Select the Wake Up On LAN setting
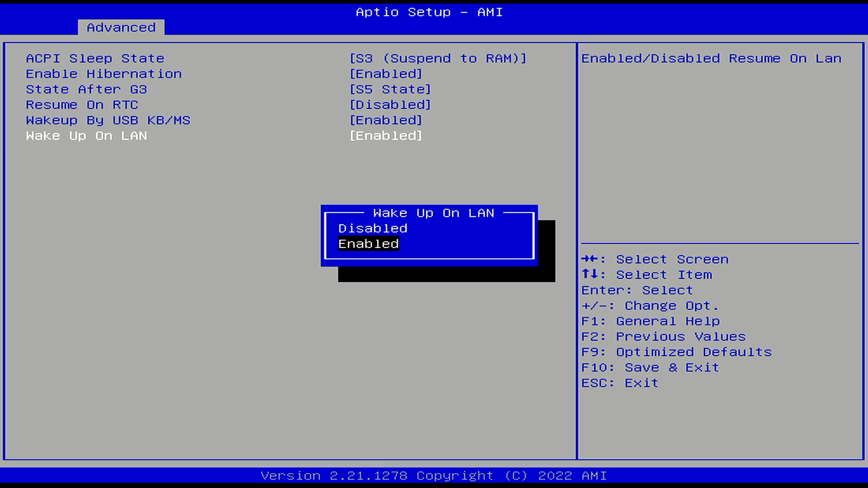Viewport: 868px width, 488px height. pos(86,136)
